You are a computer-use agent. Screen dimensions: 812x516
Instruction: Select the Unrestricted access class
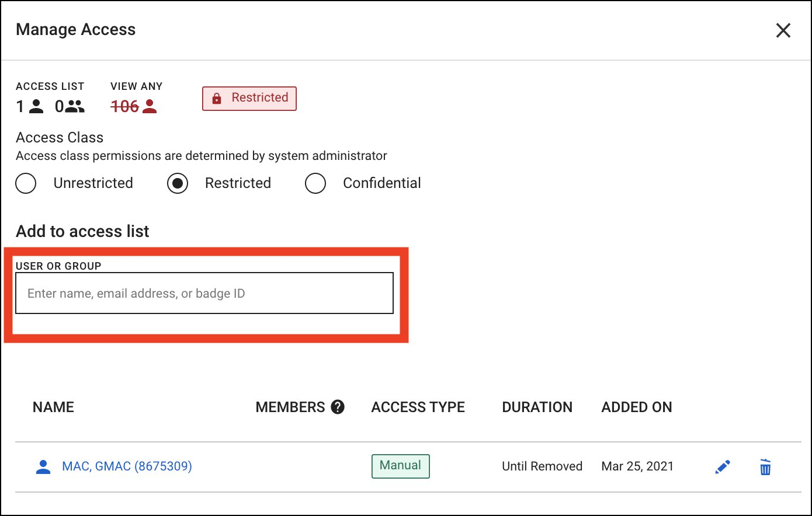click(26, 183)
